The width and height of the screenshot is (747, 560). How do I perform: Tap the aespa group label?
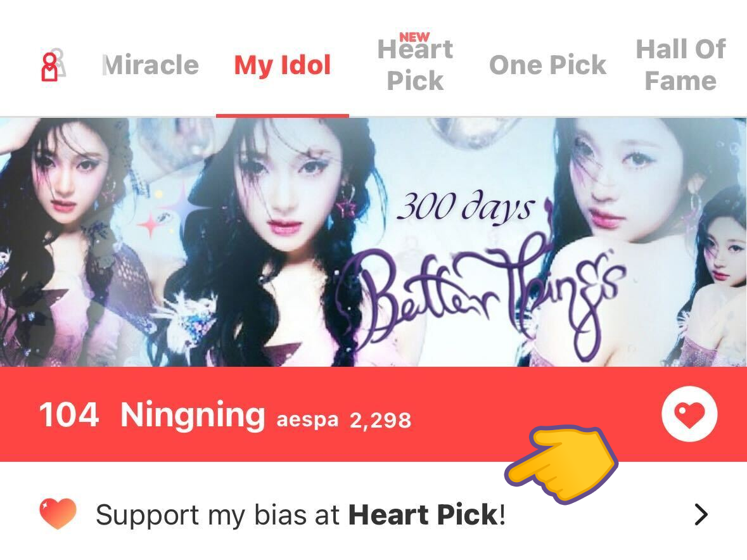coord(308,420)
